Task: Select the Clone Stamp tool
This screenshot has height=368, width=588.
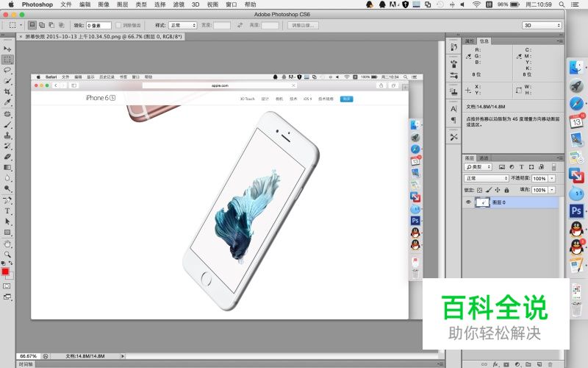Action: [7, 135]
